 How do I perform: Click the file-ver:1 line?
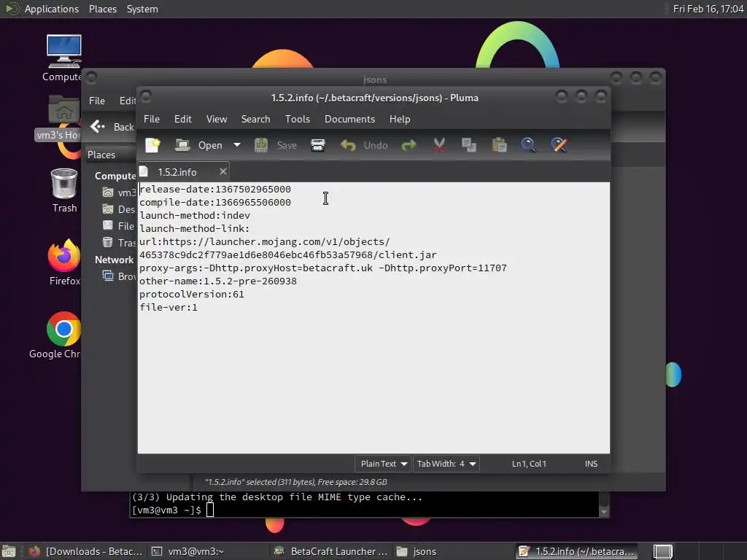coord(169,308)
